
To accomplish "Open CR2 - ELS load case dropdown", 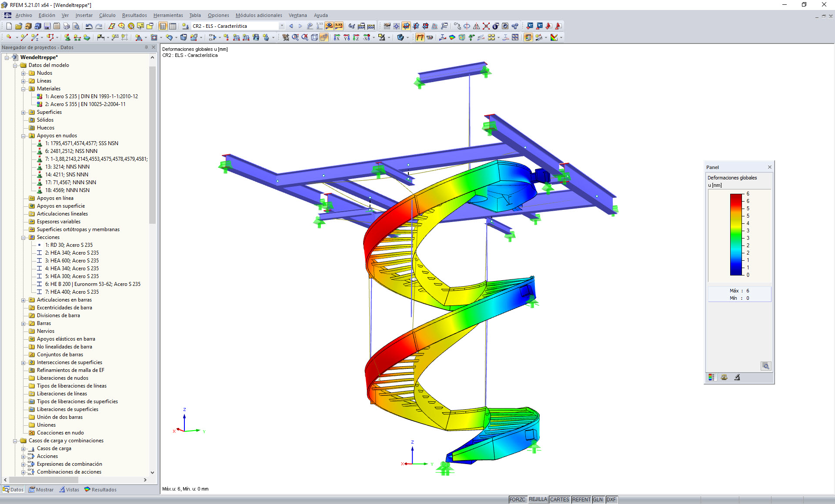I will pyautogui.click(x=282, y=26).
